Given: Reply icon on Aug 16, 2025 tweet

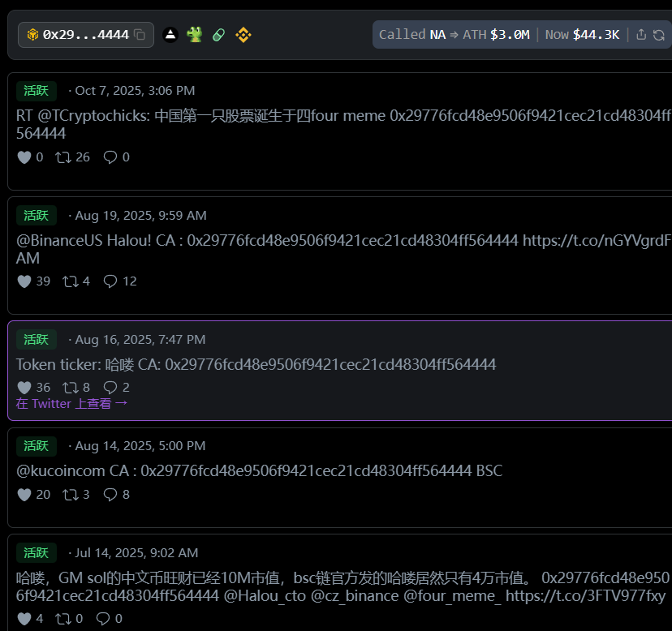Looking at the screenshot, I should tap(110, 388).
